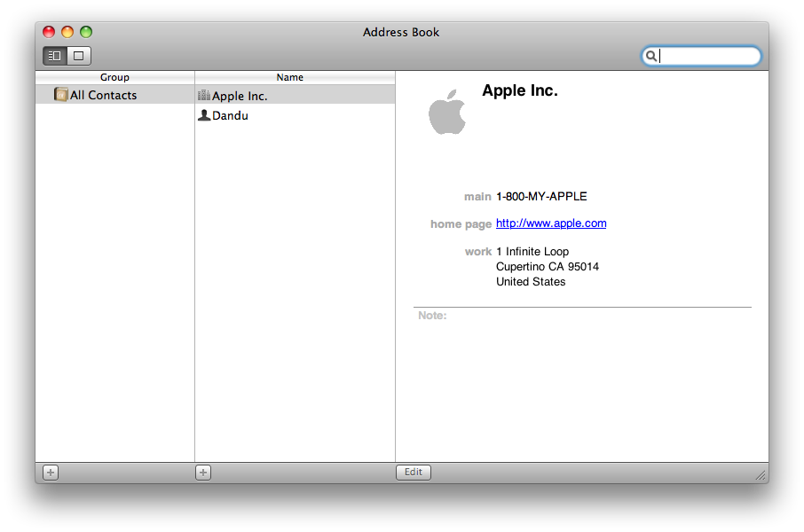Add a new contact with the plus button
The image size is (804, 532).
(x=203, y=473)
